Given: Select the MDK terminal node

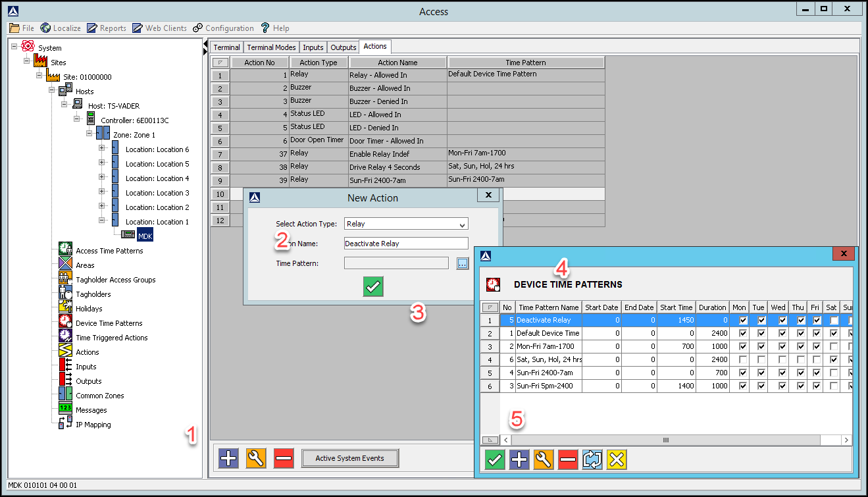Looking at the screenshot, I should point(145,236).
